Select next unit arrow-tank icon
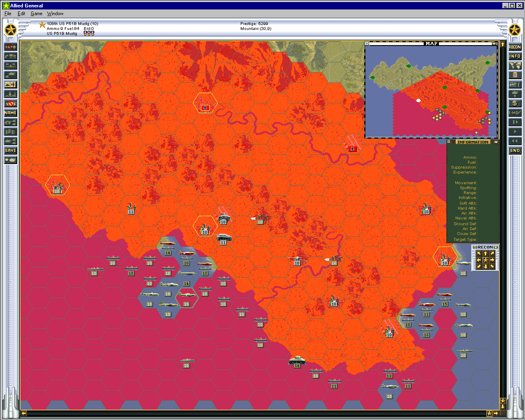Image resolution: width=525 pixels, height=420 pixels. point(10,160)
